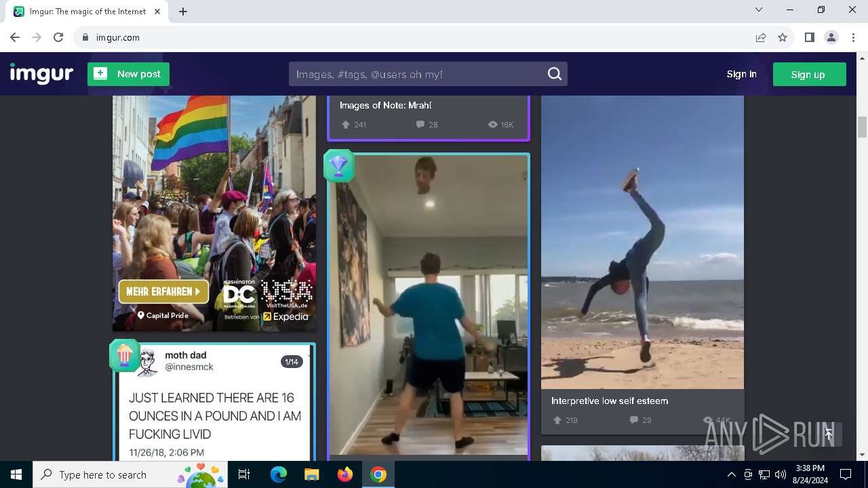Click the magnifying glass search icon
Screen dimensions: 868x488
point(555,74)
